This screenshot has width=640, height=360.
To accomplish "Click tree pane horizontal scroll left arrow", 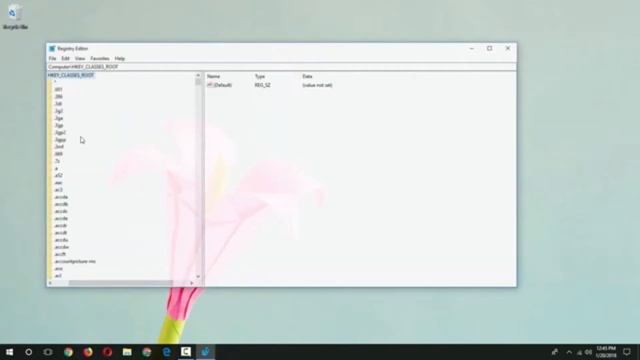I will pos(51,282).
